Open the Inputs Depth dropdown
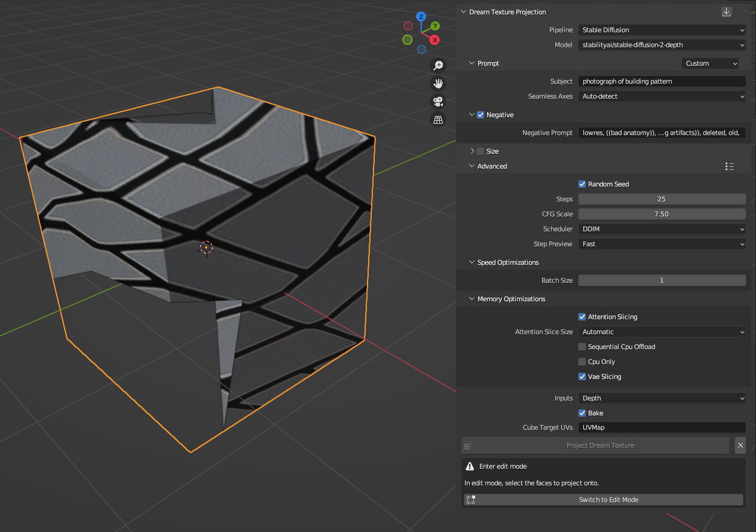Viewport: 756px width, 532px height. coord(662,398)
